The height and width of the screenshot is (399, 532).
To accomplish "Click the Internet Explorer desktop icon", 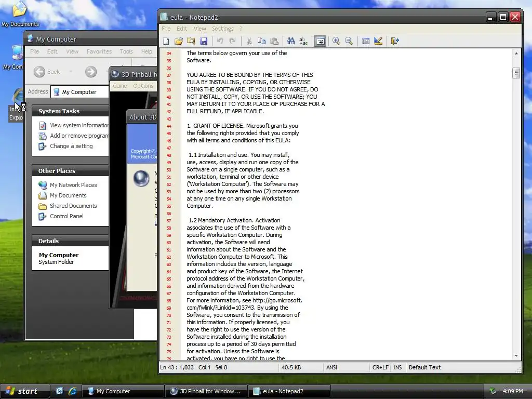I will click(16, 104).
